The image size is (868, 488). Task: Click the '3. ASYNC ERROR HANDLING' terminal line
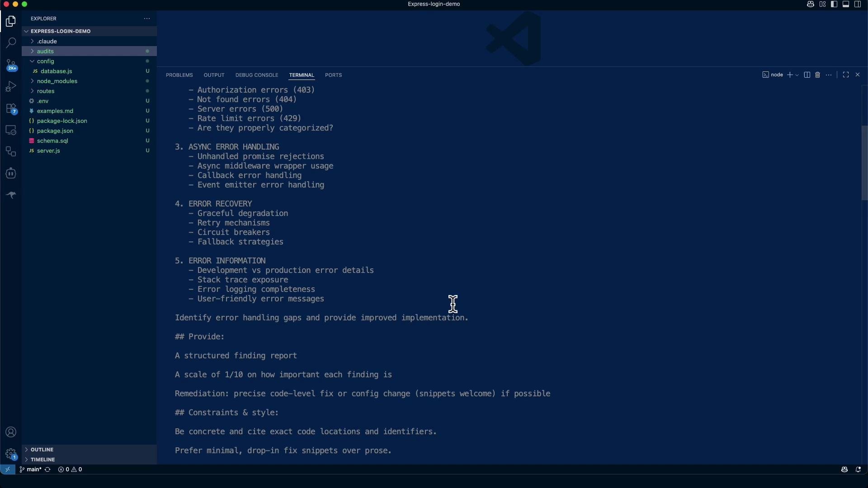[227, 147]
